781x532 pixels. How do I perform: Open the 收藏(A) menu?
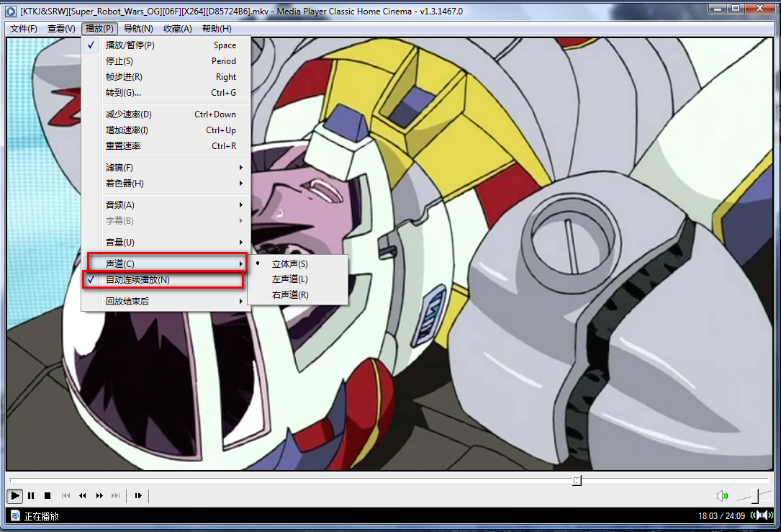coord(177,29)
